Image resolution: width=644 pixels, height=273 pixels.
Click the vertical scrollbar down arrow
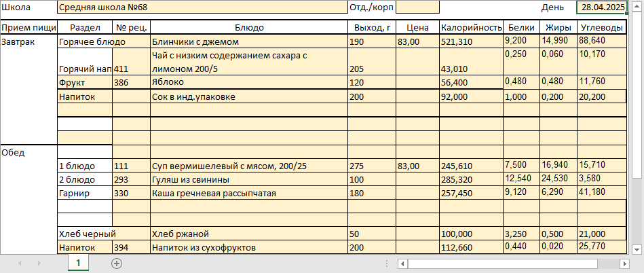[637, 249]
